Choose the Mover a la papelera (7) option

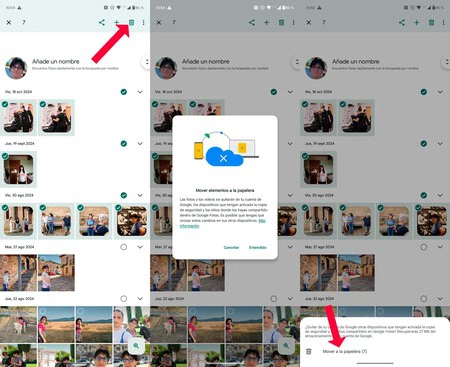345,351
